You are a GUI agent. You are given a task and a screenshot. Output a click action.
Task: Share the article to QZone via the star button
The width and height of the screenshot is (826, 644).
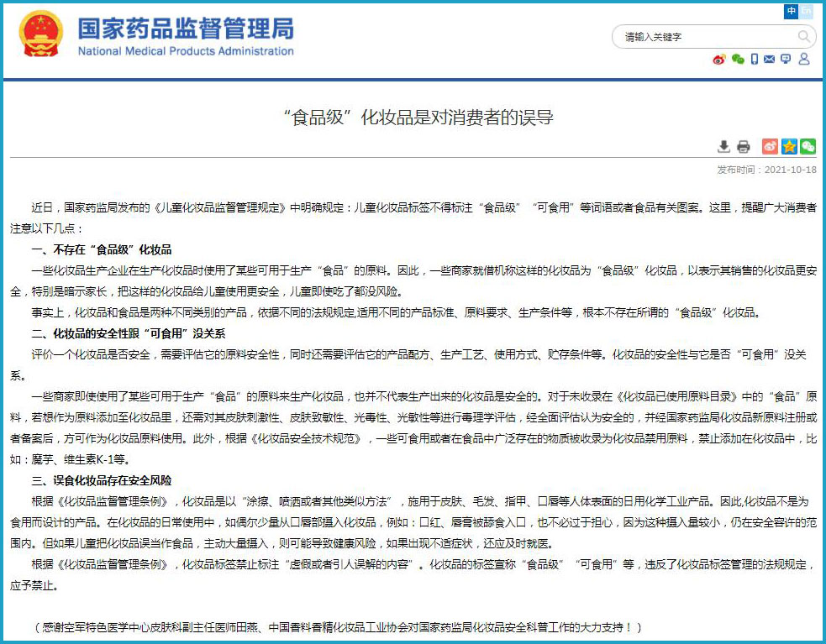[x=789, y=147]
